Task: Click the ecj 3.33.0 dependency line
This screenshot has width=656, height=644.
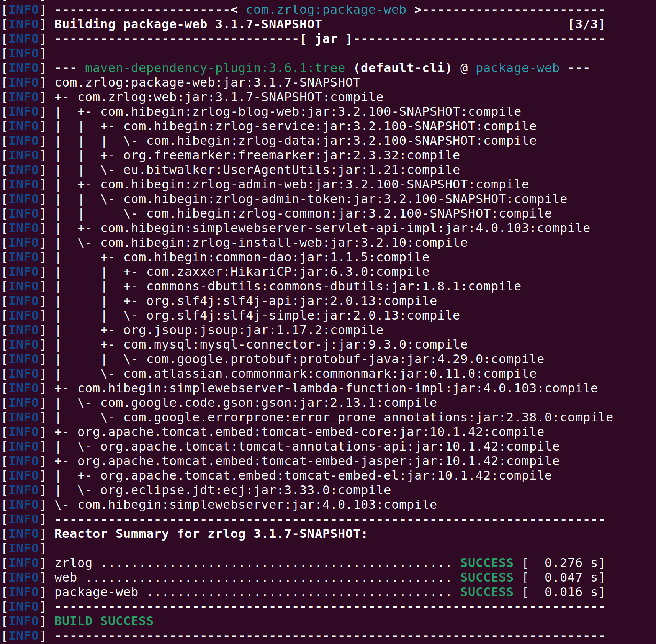Action: pyautogui.click(x=245, y=490)
